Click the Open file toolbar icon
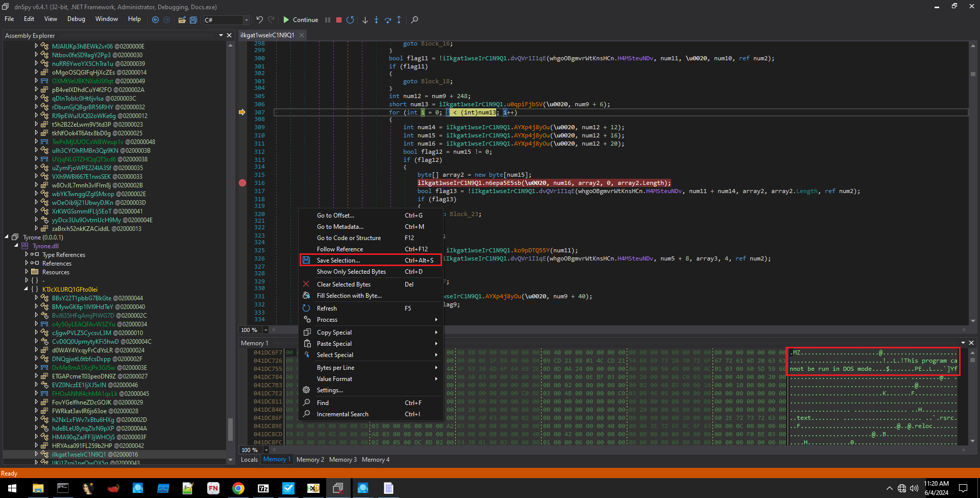Viewport: 980px width, 498px height. [182, 20]
